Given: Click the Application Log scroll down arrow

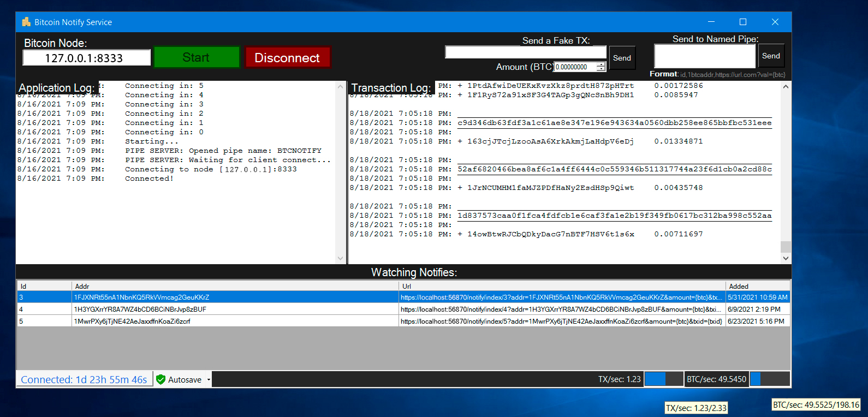Looking at the screenshot, I should 341,258.
